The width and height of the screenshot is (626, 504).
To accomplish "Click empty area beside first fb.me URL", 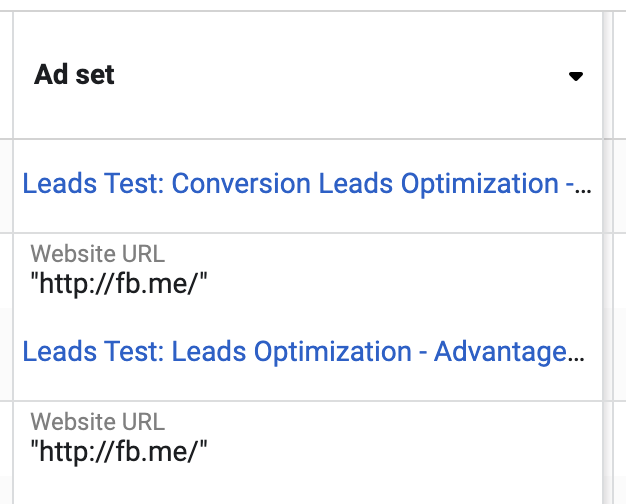I will coord(399,284).
